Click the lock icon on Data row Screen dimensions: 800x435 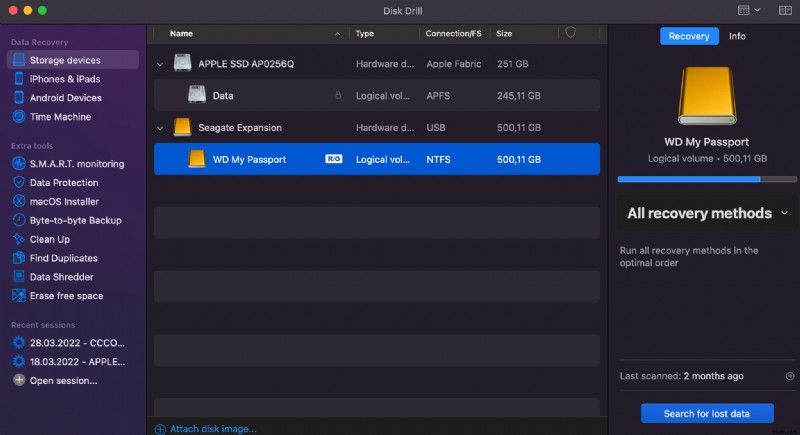click(x=338, y=95)
